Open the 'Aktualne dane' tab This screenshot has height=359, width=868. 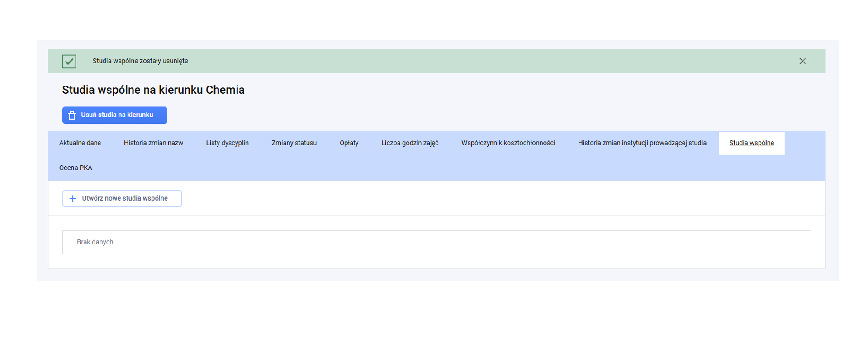coord(80,143)
